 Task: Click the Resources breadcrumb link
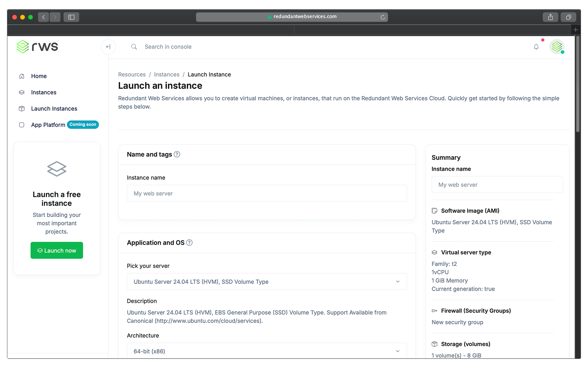point(132,74)
